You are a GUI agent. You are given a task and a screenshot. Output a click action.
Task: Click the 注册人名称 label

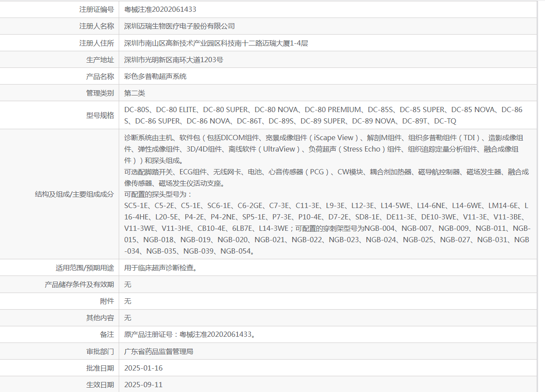(x=96, y=26)
